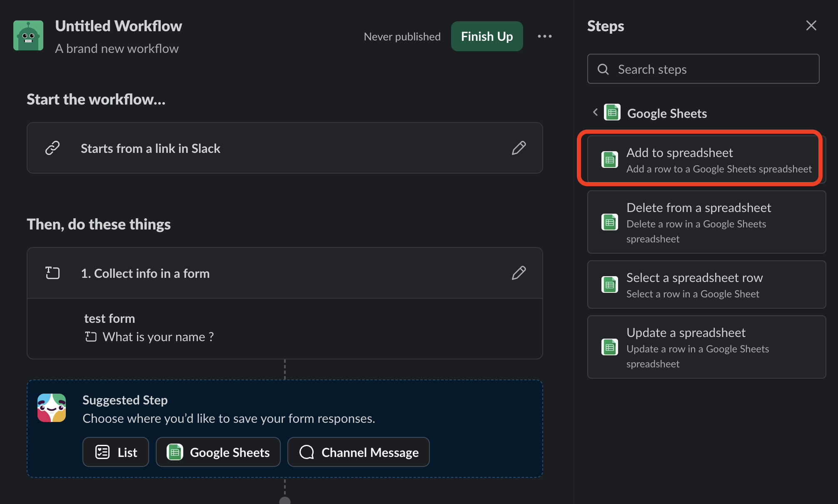Open the three-dots more options menu
The image size is (838, 504).
[544, 37]
